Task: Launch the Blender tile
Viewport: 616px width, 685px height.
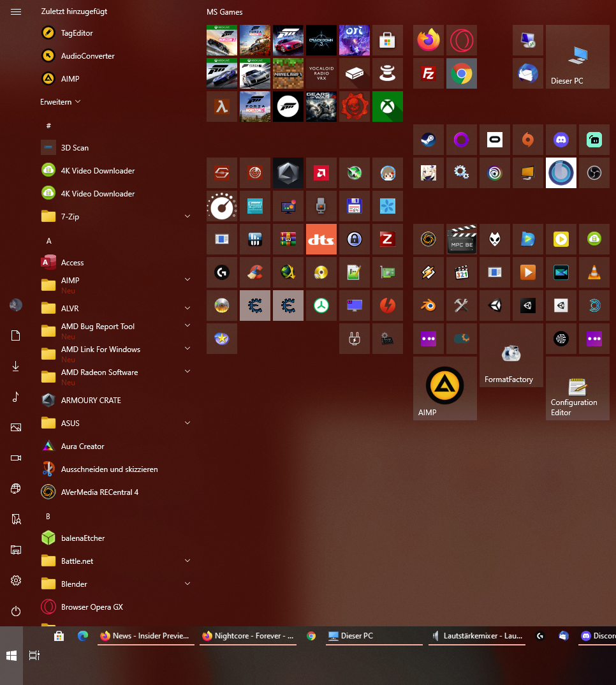Action: tap(428, 306)
